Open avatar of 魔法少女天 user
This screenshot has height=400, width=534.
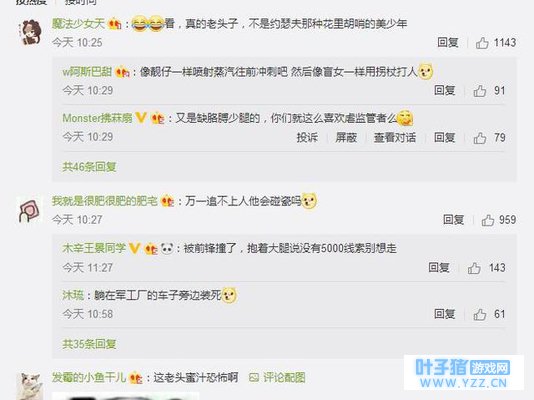(30, 32)
